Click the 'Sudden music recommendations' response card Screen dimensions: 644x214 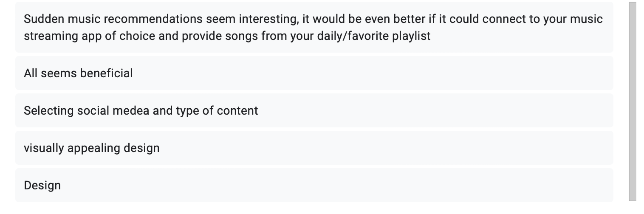[x=314, y=27]
